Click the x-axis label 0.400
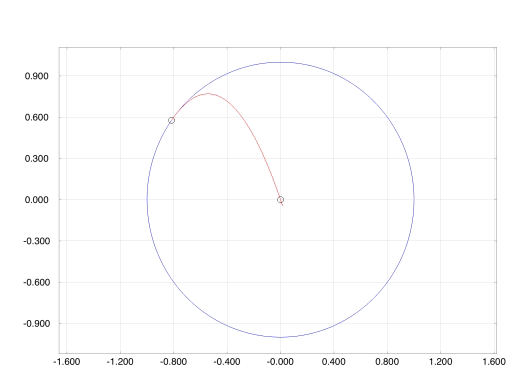This screenshot has width=512, height=384. [x=334, y=362]
